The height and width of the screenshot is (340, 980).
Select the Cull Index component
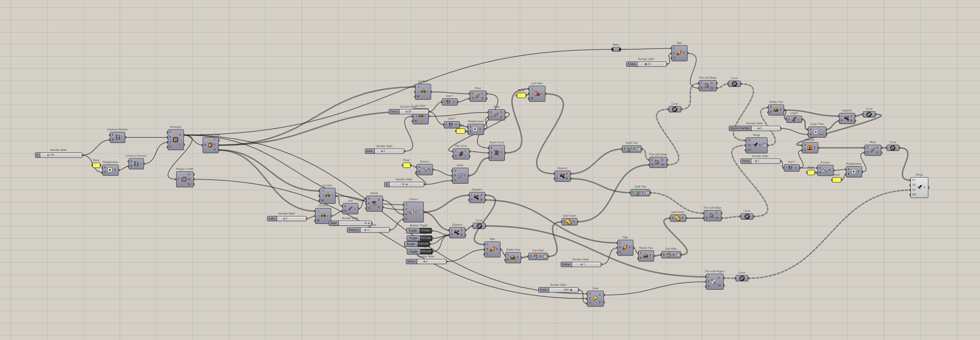click(x=537, y=94)
